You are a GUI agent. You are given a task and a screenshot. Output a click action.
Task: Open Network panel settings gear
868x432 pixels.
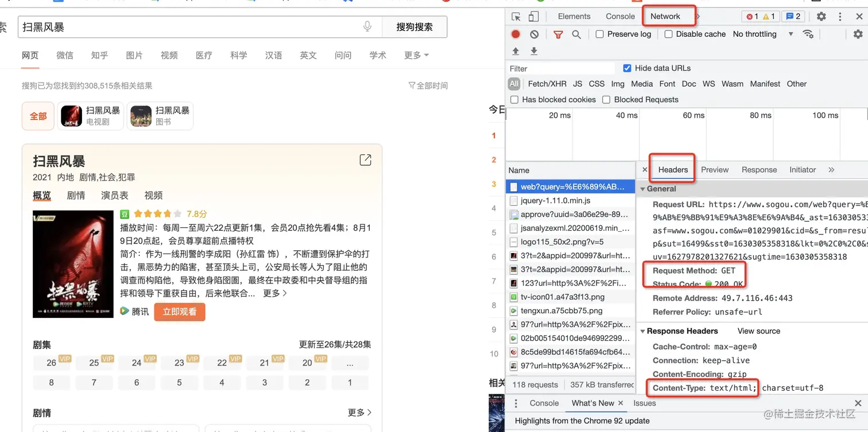[x=858, y=34]
